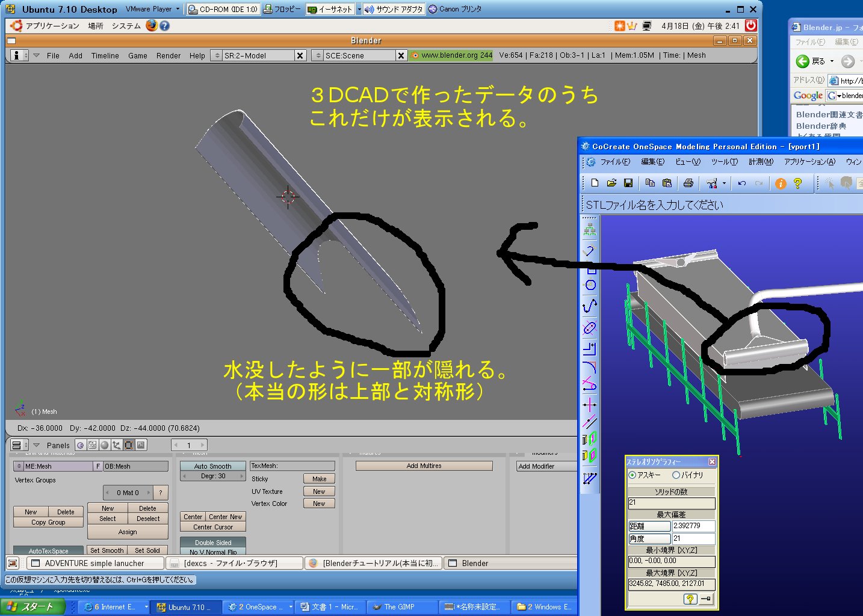This screenshot has height=616, width=863.
Task: Collapse header menus triangle beside Panels
Action: click(x=37, y=445)
